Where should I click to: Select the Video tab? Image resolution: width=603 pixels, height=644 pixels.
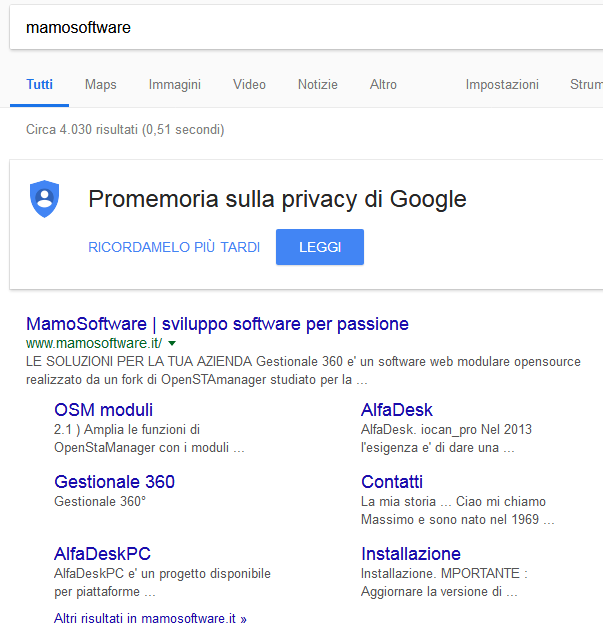249,85
